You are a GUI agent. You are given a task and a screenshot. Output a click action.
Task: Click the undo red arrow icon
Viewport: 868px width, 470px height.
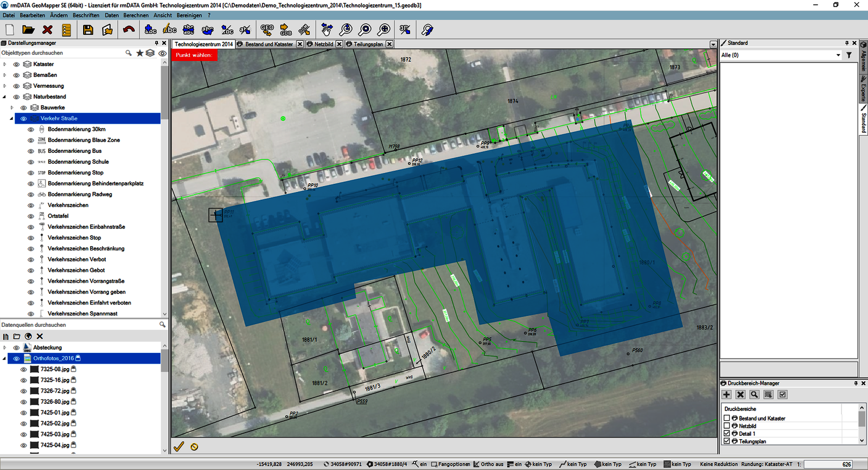point(129,30)
